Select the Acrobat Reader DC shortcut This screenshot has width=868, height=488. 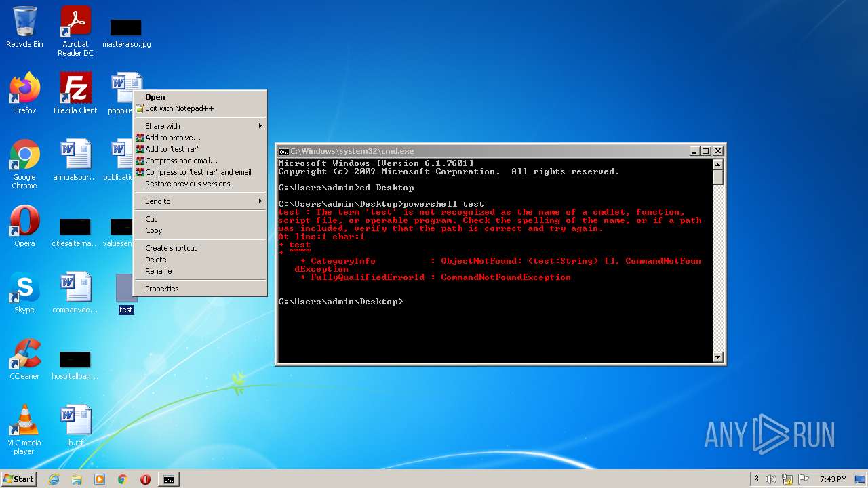tap(75, 31)
